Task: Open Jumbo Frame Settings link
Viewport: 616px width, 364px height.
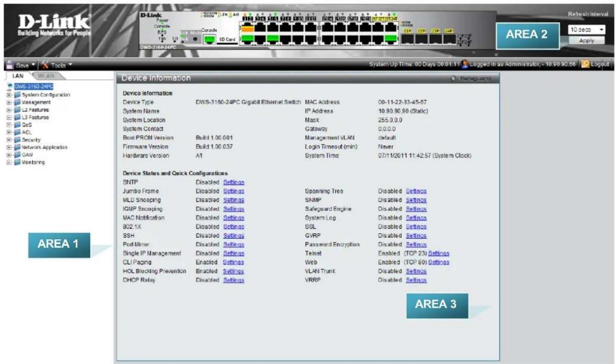Action: point(234,191)
